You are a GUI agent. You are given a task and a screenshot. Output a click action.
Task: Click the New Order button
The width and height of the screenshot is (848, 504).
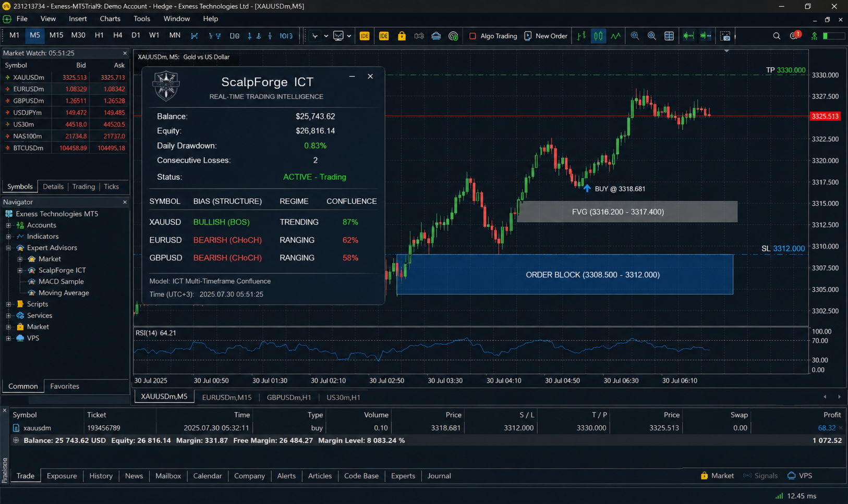pos(546,36)
